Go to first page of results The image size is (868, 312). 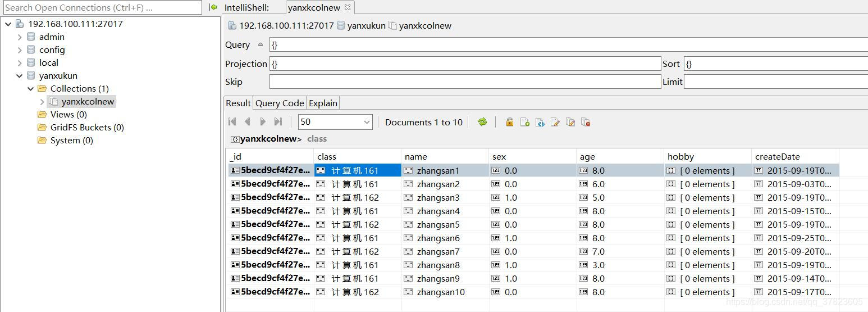coord(232,122)
